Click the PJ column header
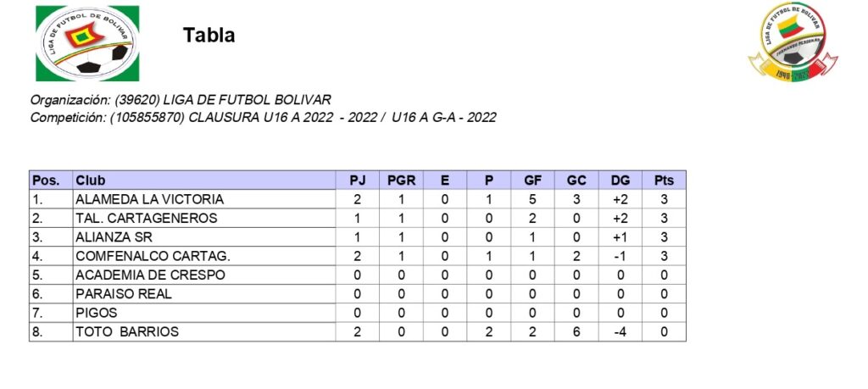This screenshot has height=389, width=868. pyautogui.click(x=357, y=181)
